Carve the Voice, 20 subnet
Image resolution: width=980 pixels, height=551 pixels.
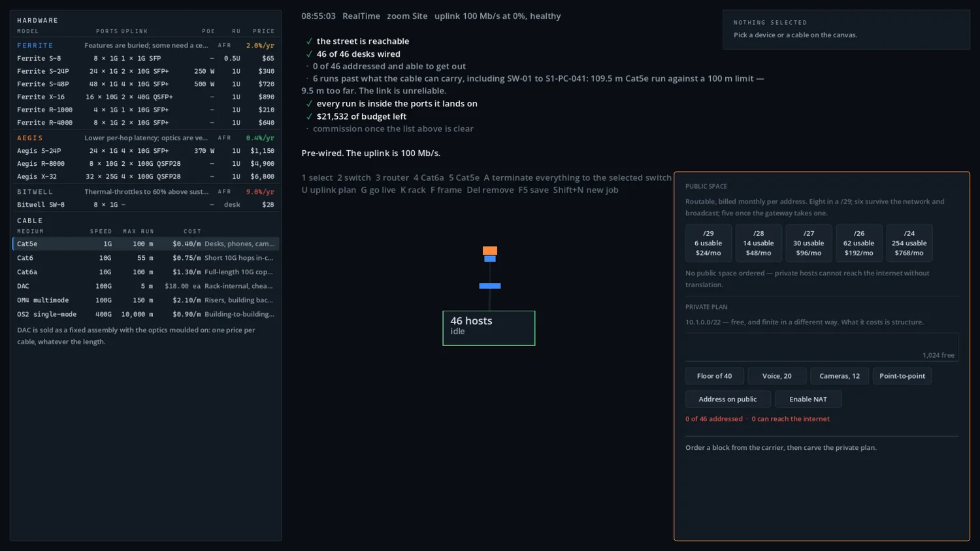coord(777,376)
